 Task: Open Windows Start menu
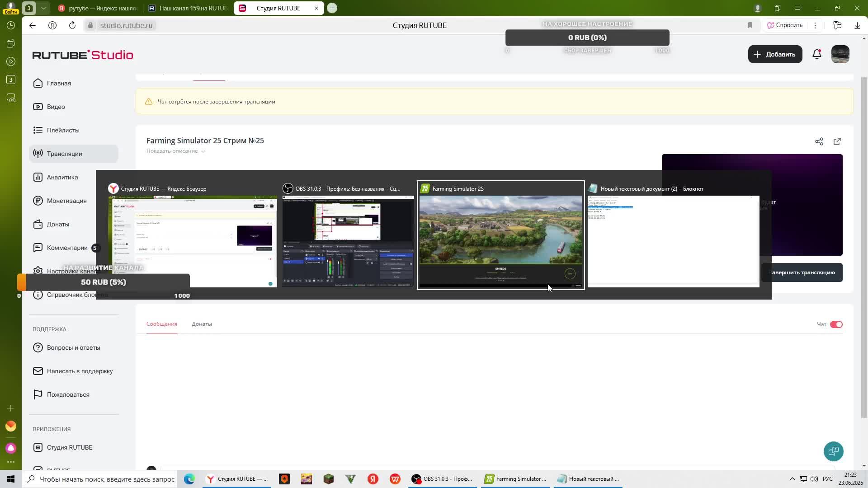(11, 479)
